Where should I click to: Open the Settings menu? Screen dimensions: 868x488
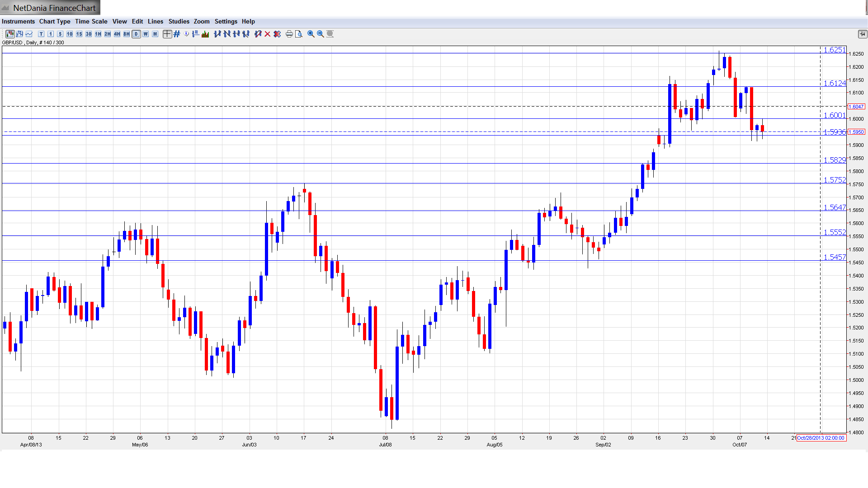226,21
